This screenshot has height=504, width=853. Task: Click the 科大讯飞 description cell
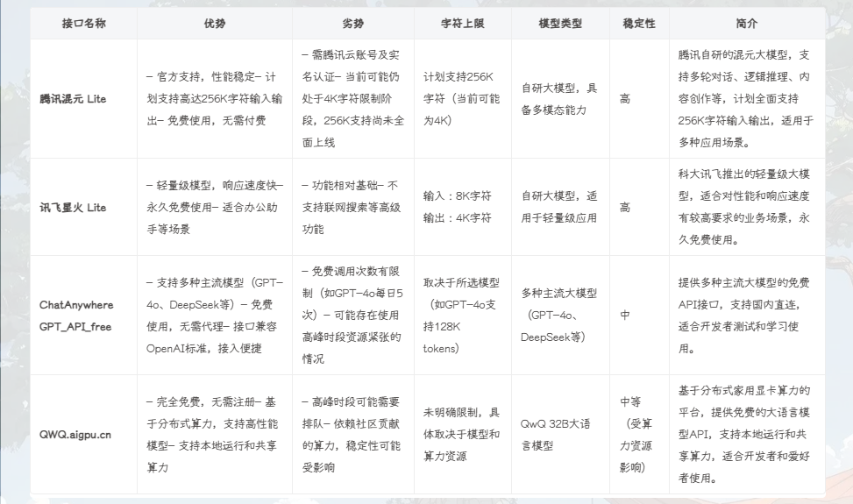(x=745, y=207)
